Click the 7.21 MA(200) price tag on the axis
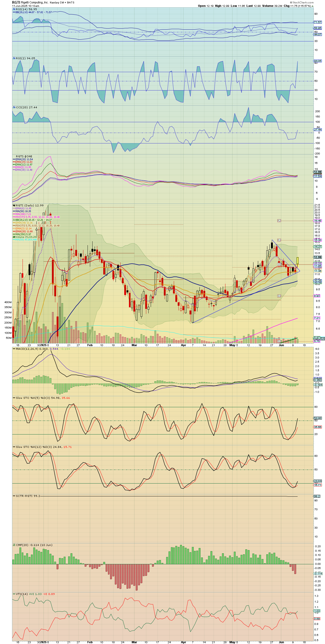Viewport: 325px width, 644px height. [x=317, y=318]
